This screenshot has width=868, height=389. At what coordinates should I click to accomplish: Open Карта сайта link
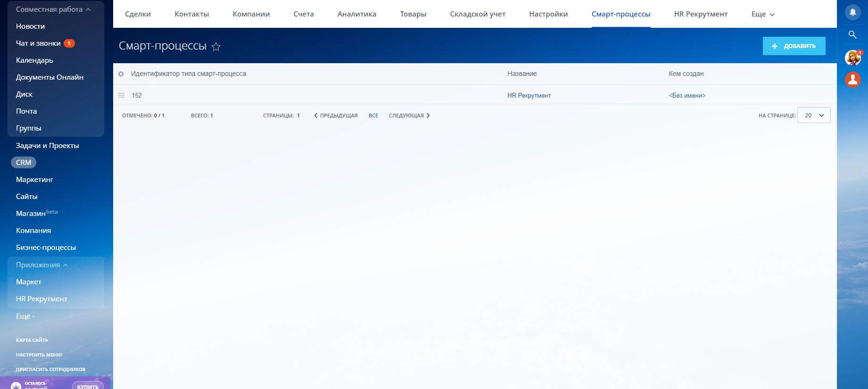coord(32,340)
